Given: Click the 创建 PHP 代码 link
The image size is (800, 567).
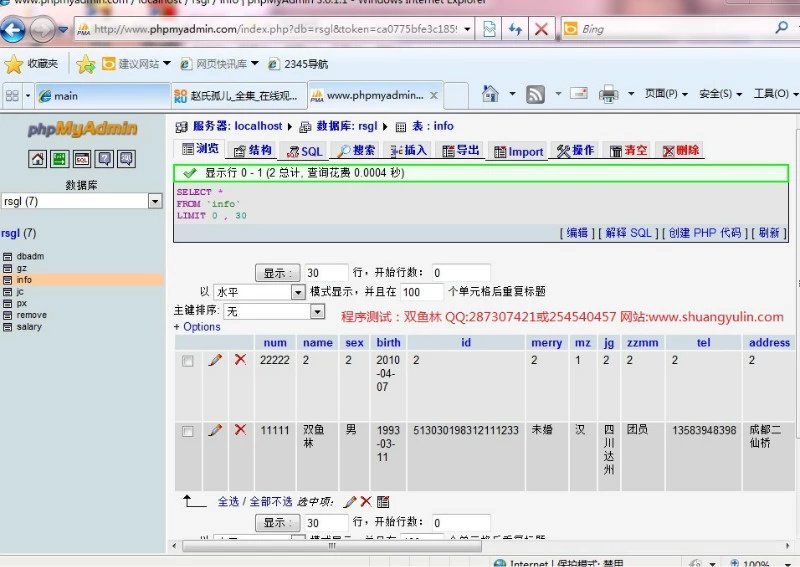Looking at the screenshot, I should tap(705, 233).
